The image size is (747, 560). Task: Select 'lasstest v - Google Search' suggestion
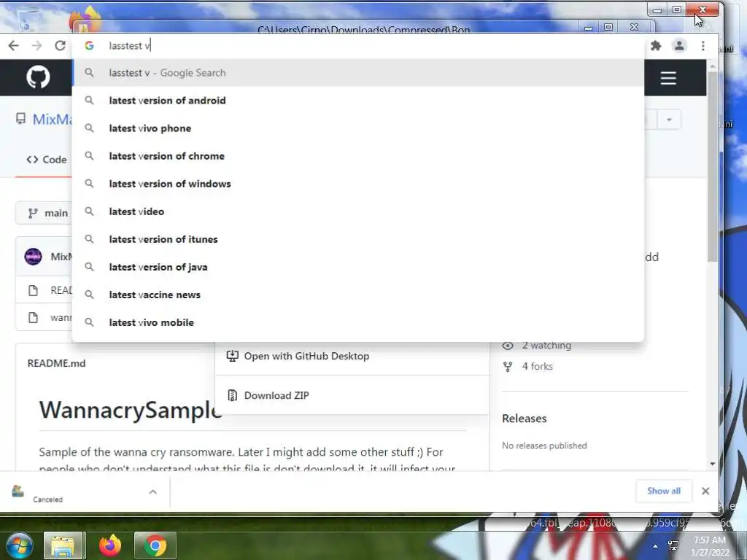click(x=358, y=73)
